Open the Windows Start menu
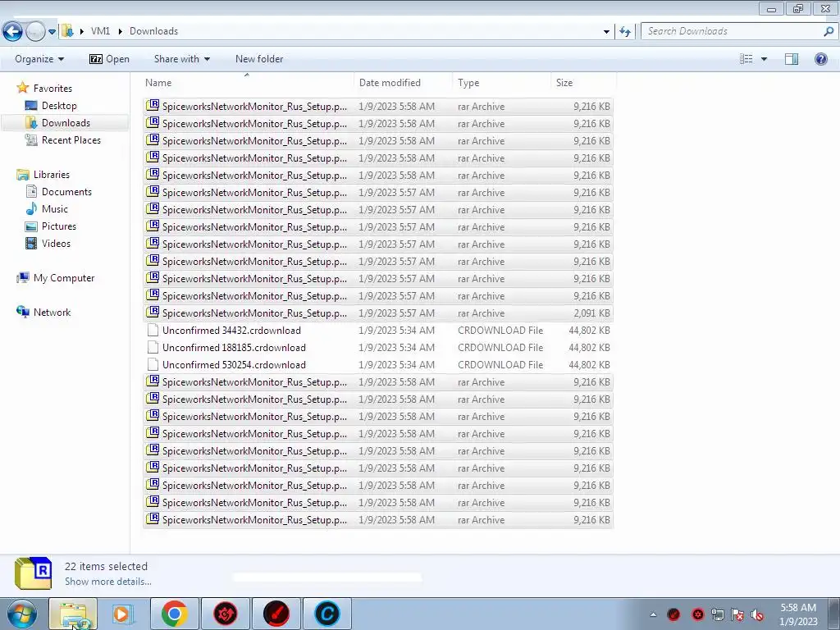Image resolution: width=840 pixels, height=630 pixels. coord(21,614)
